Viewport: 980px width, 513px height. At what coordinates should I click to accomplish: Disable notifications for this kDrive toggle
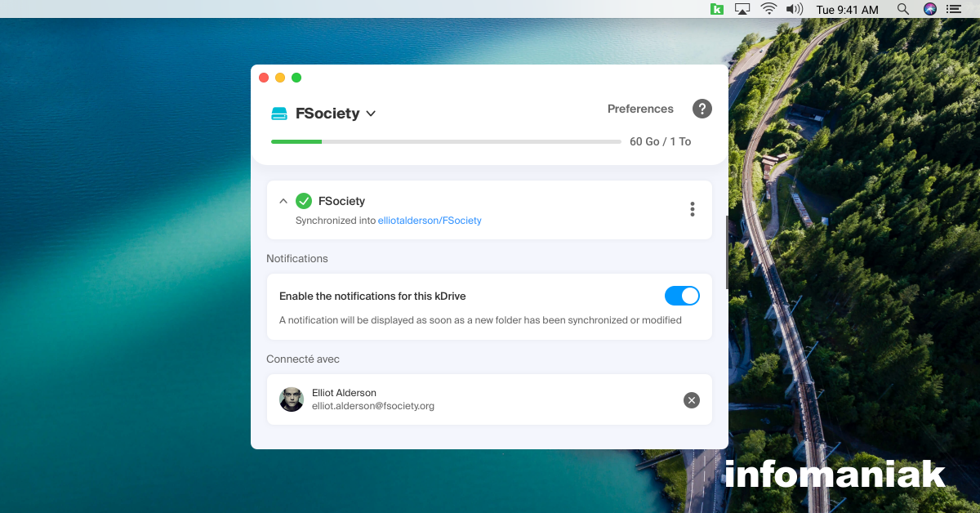[682, 296]
